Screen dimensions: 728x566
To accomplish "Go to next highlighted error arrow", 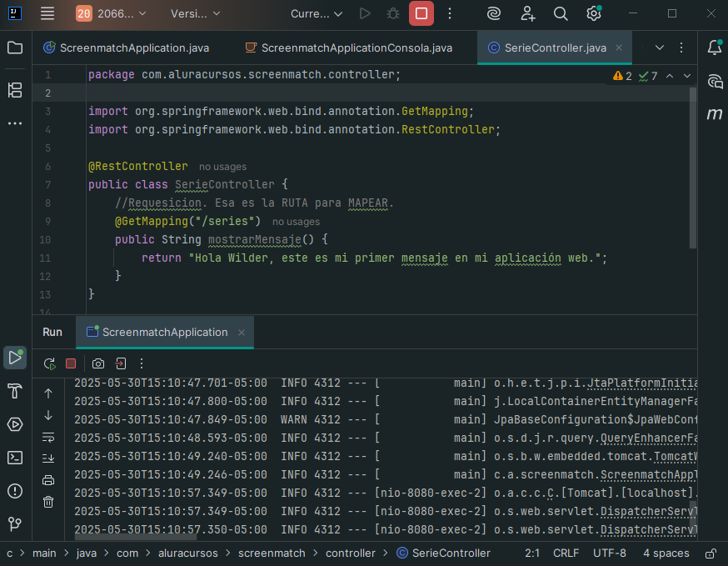I will (x=687, y=76).
